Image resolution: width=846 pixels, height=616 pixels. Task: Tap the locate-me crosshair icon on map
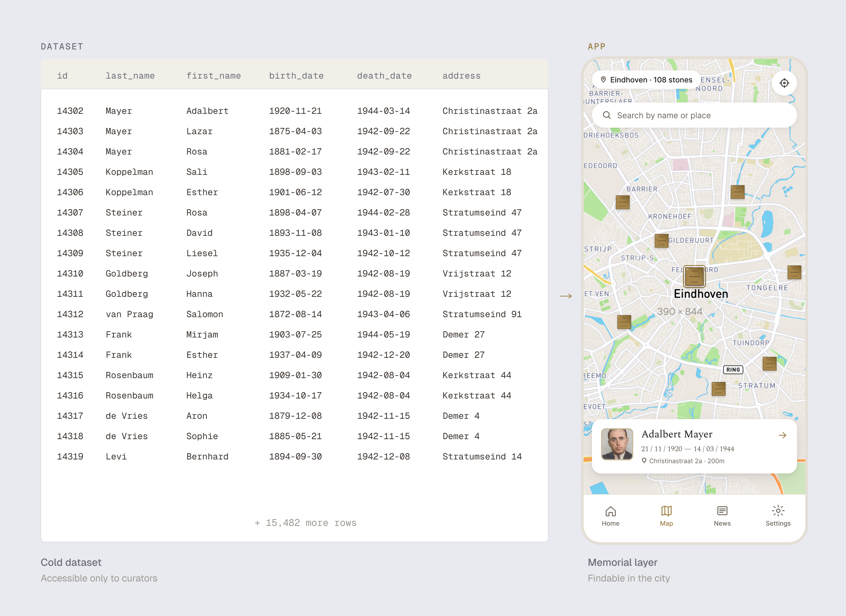point(784,83)
